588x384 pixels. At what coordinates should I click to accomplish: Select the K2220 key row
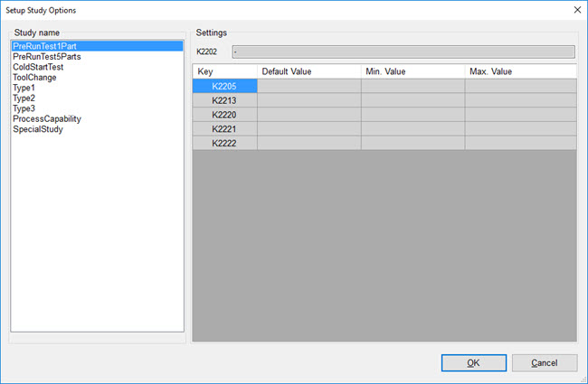pos(225,115)
